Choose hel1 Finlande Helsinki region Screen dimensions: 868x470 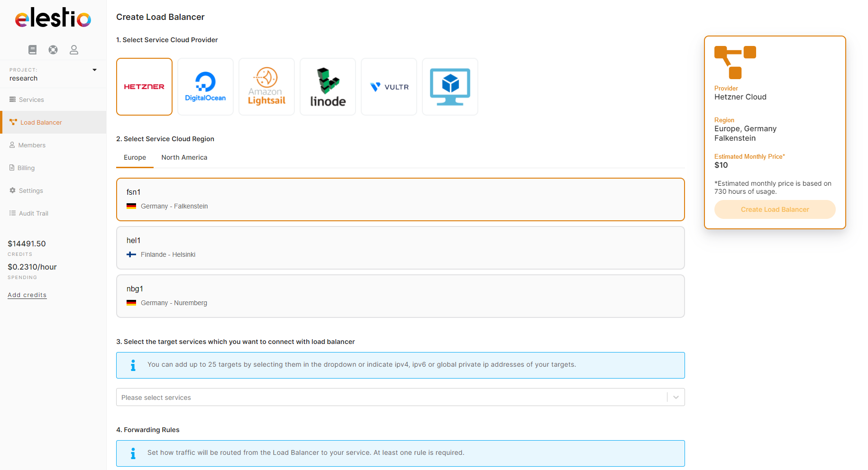(400, 248)
